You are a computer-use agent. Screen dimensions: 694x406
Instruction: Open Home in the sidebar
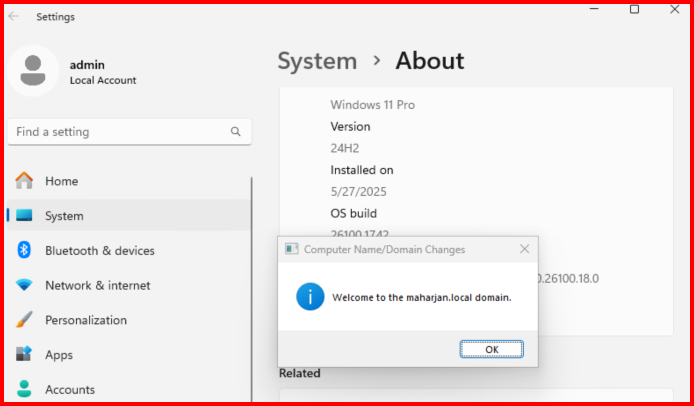tap(128, 181)
